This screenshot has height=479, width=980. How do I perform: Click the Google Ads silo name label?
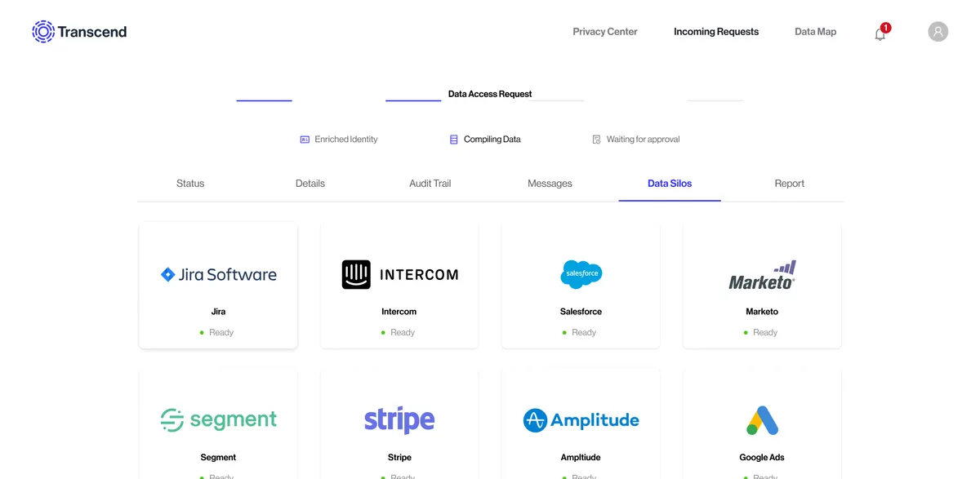pos(762,458)
